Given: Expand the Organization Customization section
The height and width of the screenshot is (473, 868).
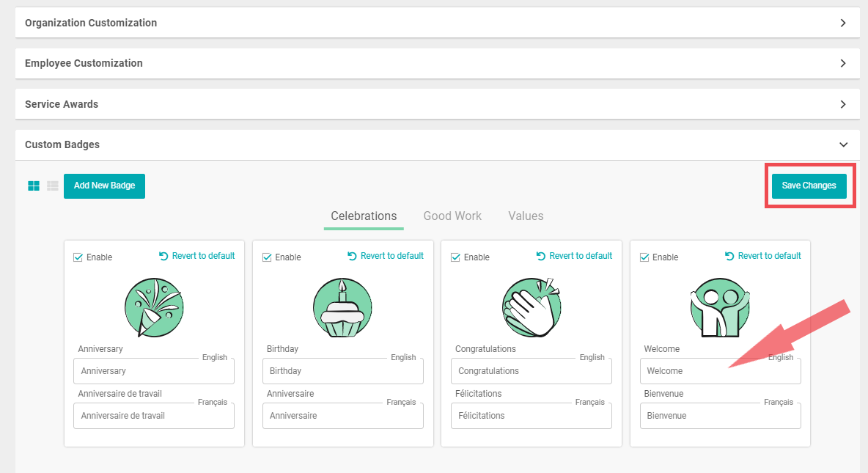Looking at the screenshot, I should [437, 23].
